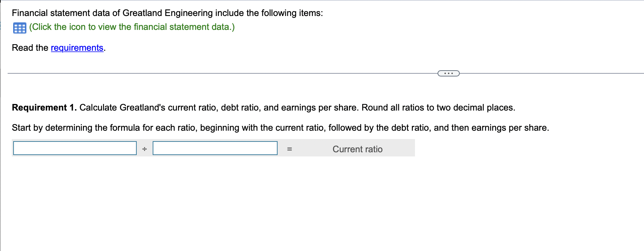
Task: Click the formula instruction sentence
Action: pos(280,127)
